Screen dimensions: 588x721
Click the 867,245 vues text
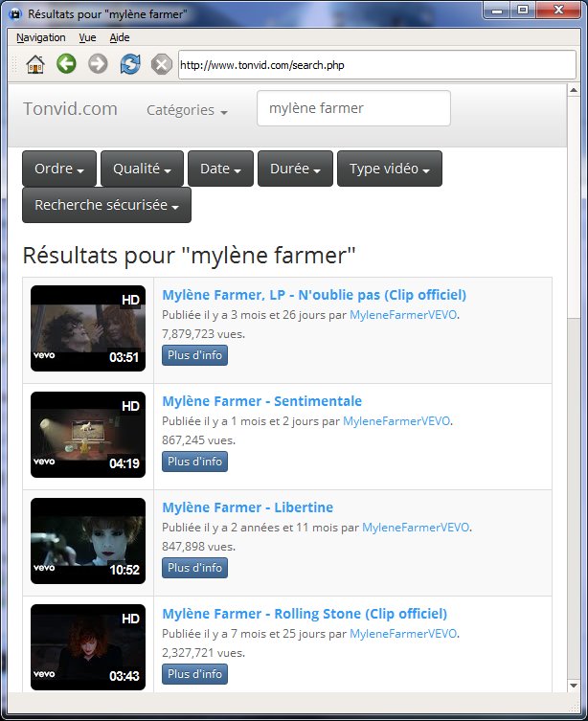198,440
